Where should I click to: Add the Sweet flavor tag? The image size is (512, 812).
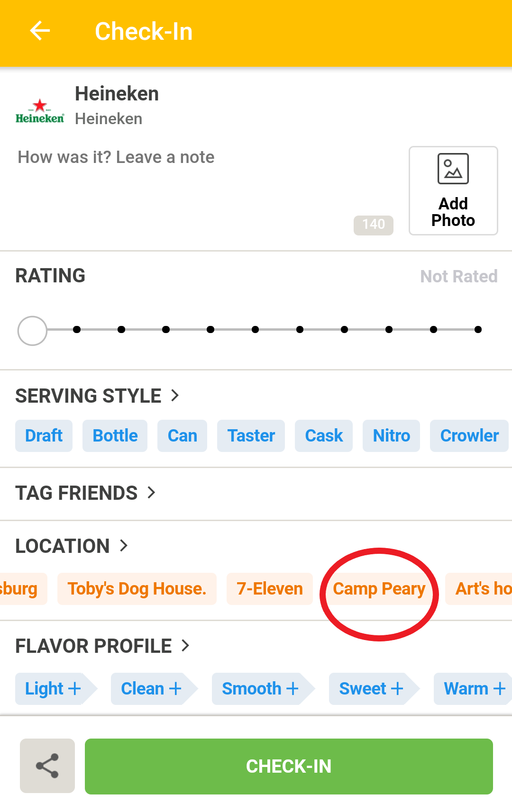coord(374,689)
